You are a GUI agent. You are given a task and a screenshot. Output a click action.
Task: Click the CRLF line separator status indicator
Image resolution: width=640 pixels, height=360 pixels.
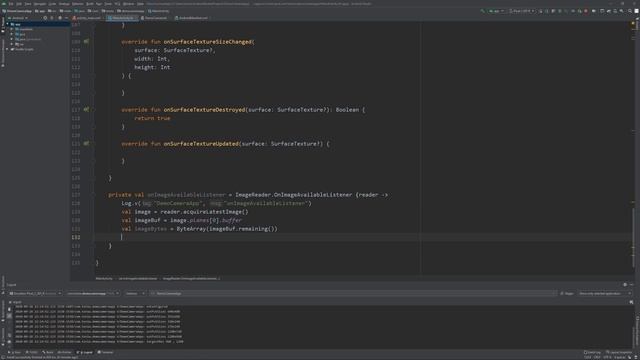pos(597,358)
